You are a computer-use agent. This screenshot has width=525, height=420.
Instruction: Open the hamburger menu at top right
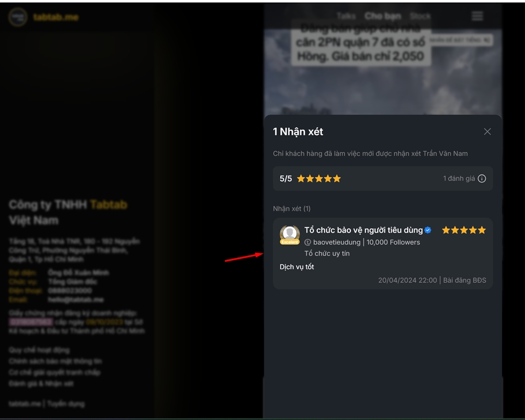coord(477,16)
